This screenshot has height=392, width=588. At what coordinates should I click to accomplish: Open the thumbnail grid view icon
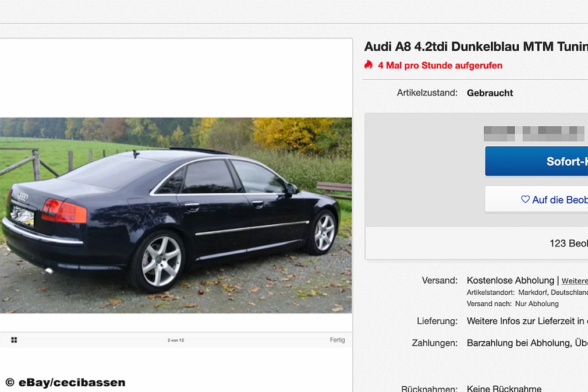click(14, 340)
